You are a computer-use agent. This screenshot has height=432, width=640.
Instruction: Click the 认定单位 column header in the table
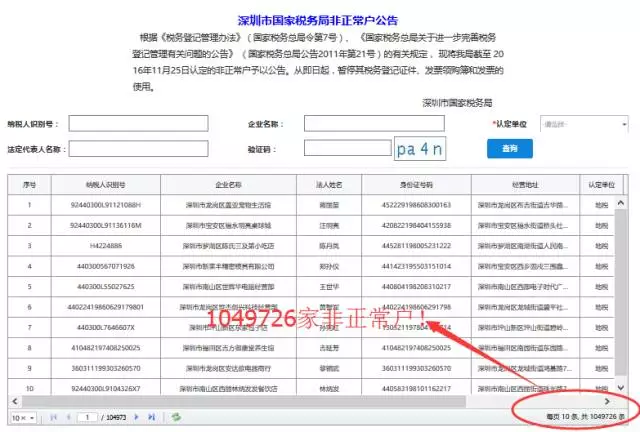tap(601, 185)
